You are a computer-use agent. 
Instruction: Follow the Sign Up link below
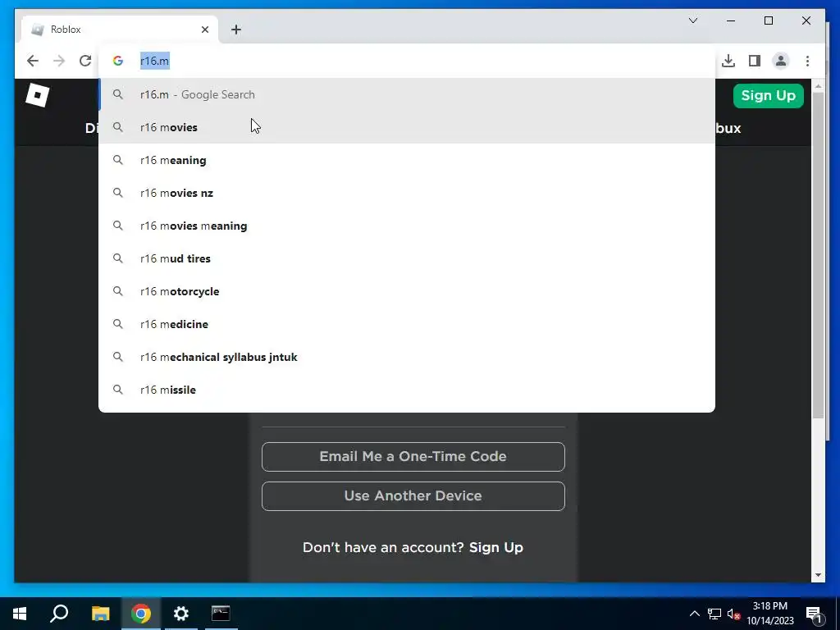pyautogui.click(x=496, y=547)
